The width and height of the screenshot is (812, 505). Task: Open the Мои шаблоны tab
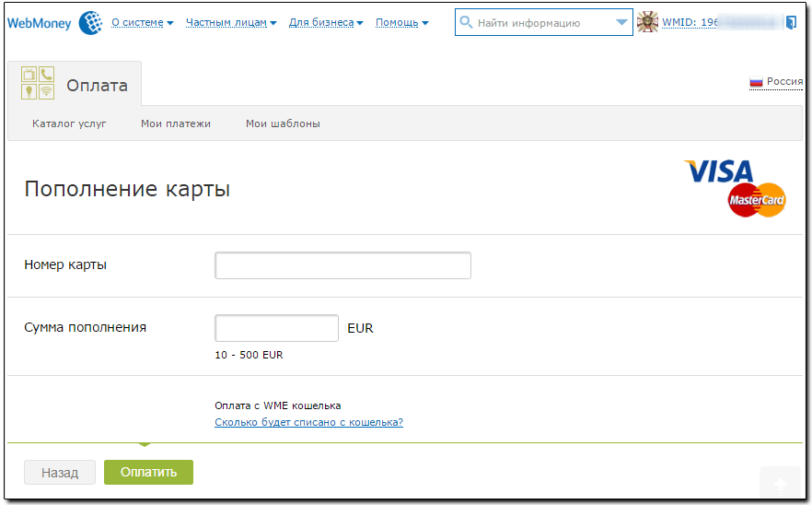(283, 123)
